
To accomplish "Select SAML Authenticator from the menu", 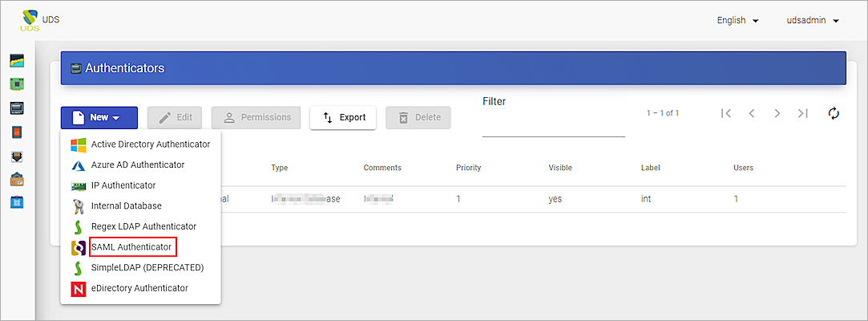I will pyautogui.click(x=131, y=247).
